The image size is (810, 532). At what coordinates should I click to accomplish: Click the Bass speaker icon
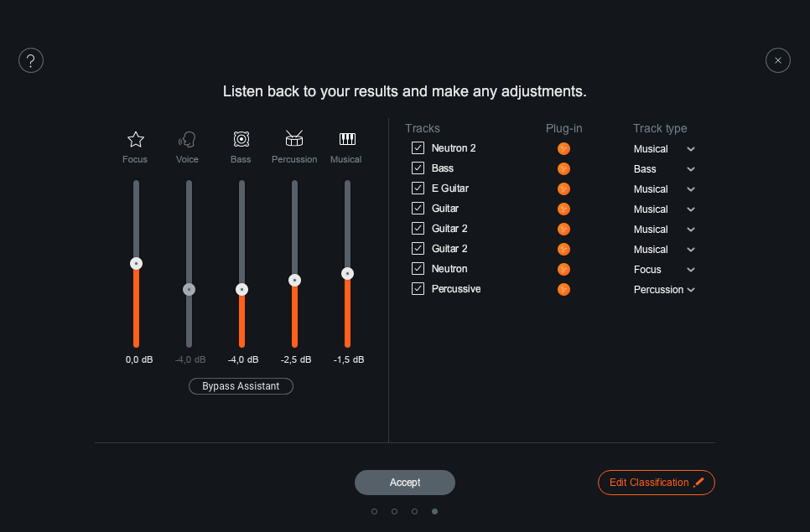241,139
